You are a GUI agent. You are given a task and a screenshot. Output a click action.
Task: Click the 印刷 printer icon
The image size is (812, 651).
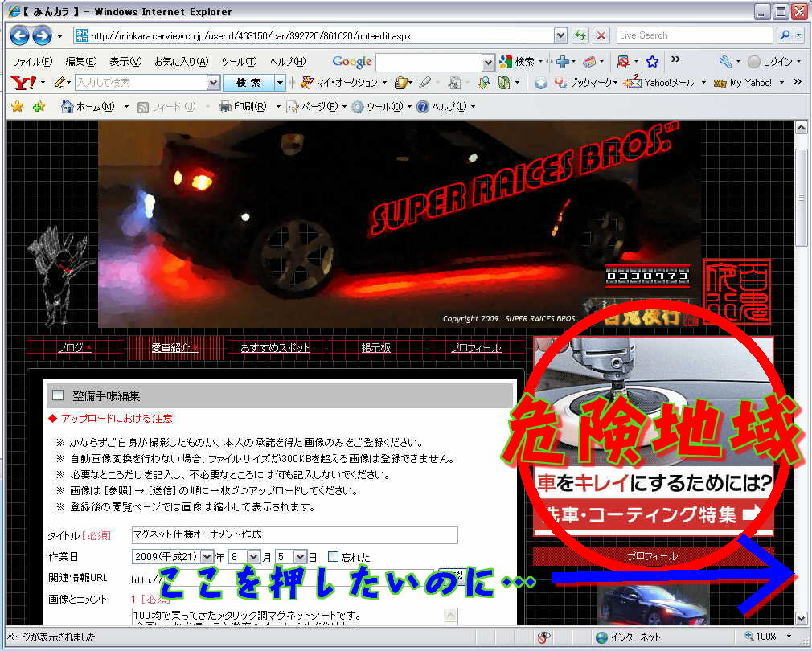(x=225, y=107)
